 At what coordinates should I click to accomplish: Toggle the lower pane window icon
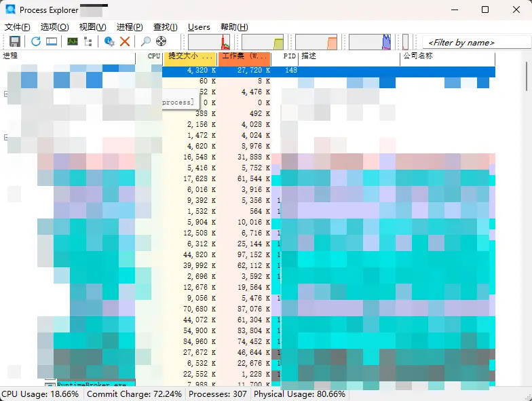[x=52, y=41]
